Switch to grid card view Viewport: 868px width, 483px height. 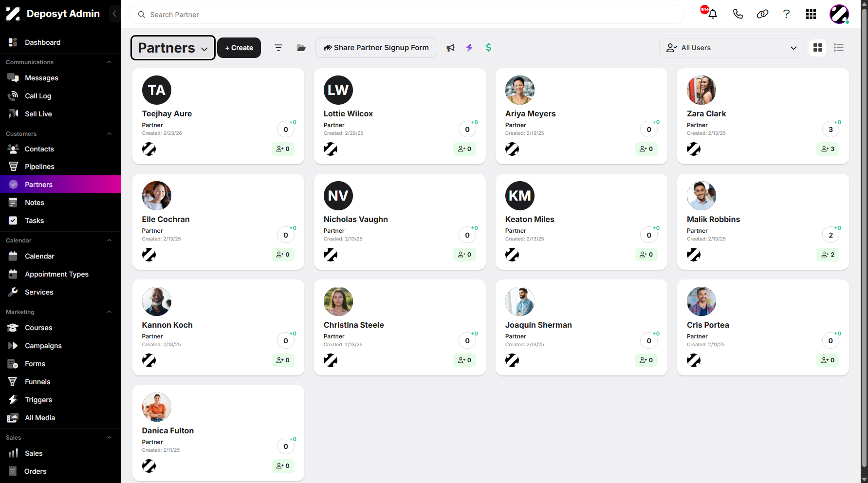pos(818,48)
